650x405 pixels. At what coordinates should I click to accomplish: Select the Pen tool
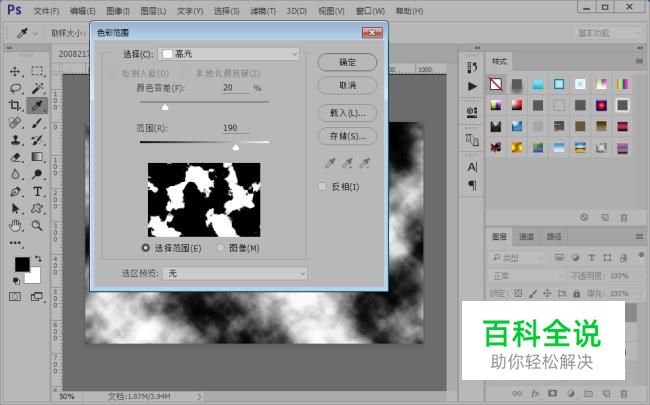15,192
